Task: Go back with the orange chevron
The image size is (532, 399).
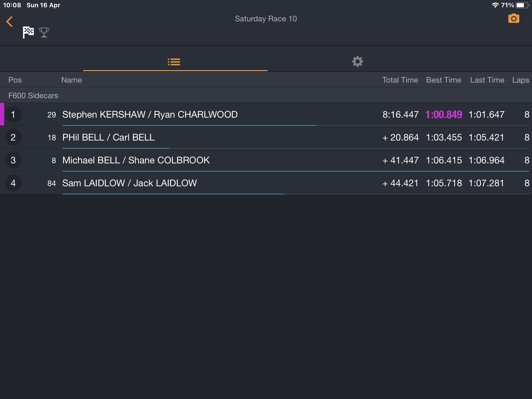Action: tap(10, 22)
